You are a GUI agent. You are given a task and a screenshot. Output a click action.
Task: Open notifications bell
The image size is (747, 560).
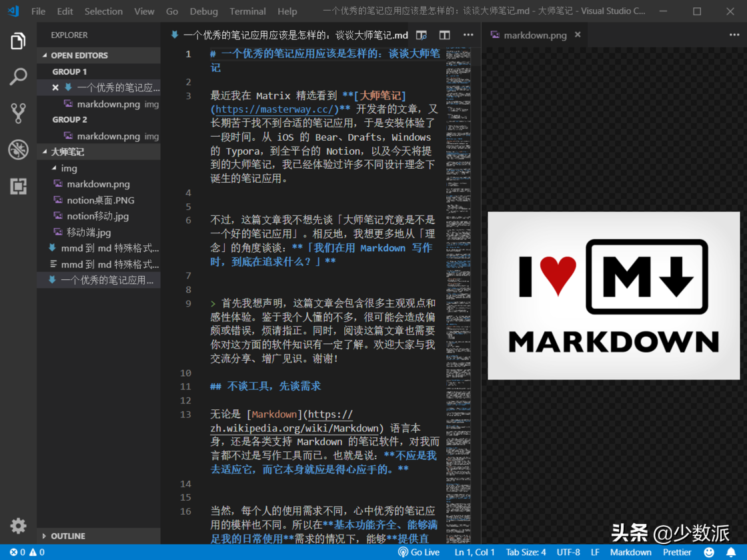(x=731, y=553)
